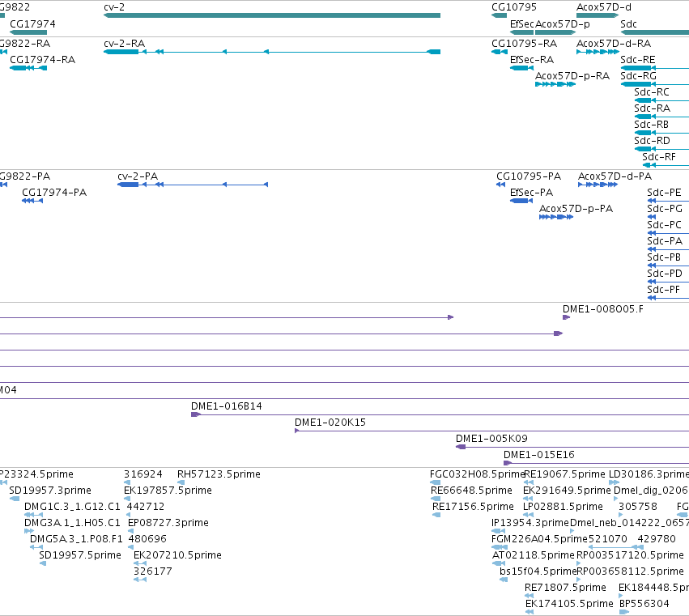Viewport: 689px width, 616px height.
Task: Click the CG10795-PA protein label
Action: coord(529,176)
